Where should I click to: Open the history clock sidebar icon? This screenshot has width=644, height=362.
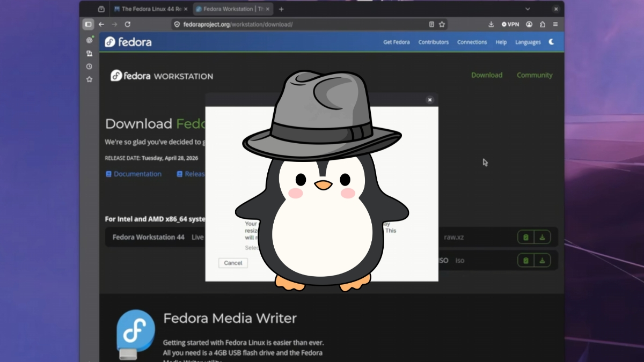pyautogui.click(x=89, y=67)
